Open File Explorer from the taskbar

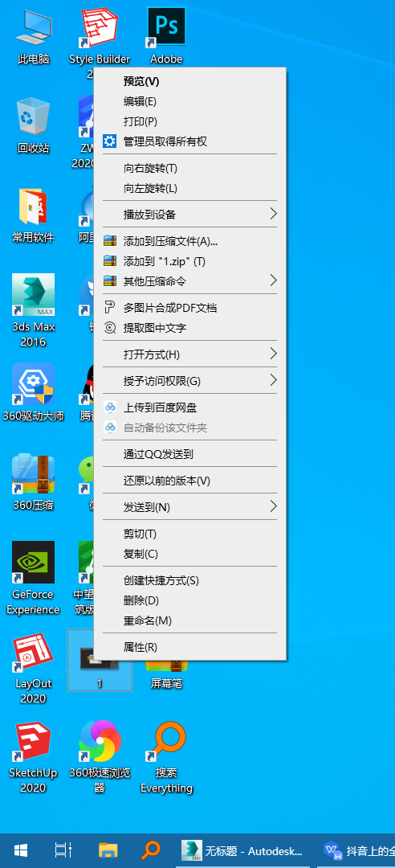(x=108, y=850)
